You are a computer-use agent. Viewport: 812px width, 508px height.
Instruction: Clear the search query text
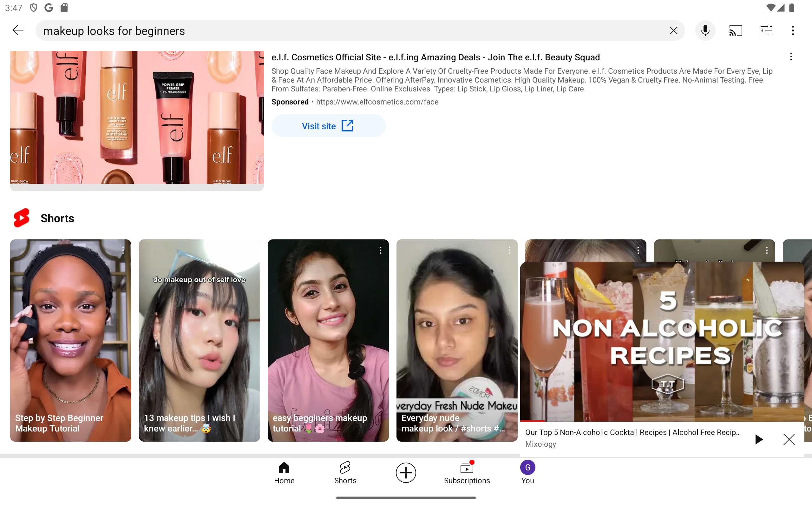click(673, 30)
